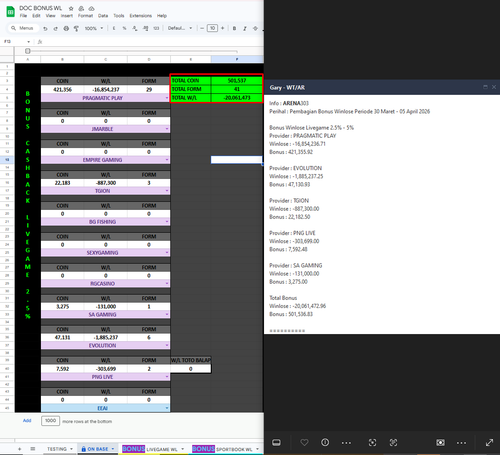Click the Redo icon in Sheets toolbar

click(x=56, y=28)
